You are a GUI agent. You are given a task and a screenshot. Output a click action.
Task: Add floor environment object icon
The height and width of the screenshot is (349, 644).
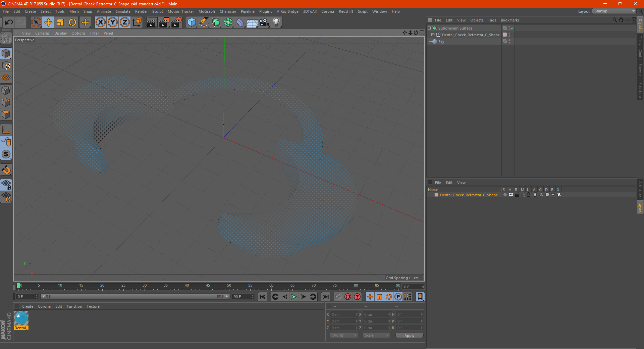pos(252,22)
